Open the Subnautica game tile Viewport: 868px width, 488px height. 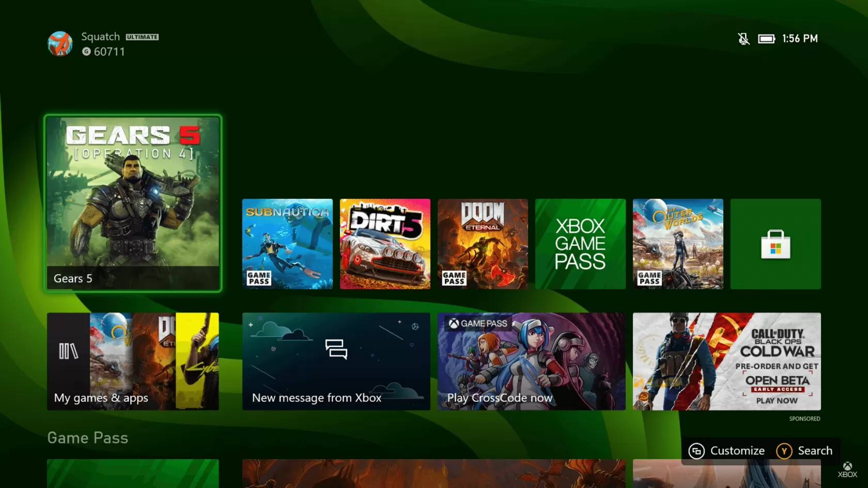(x=287, y=244)
